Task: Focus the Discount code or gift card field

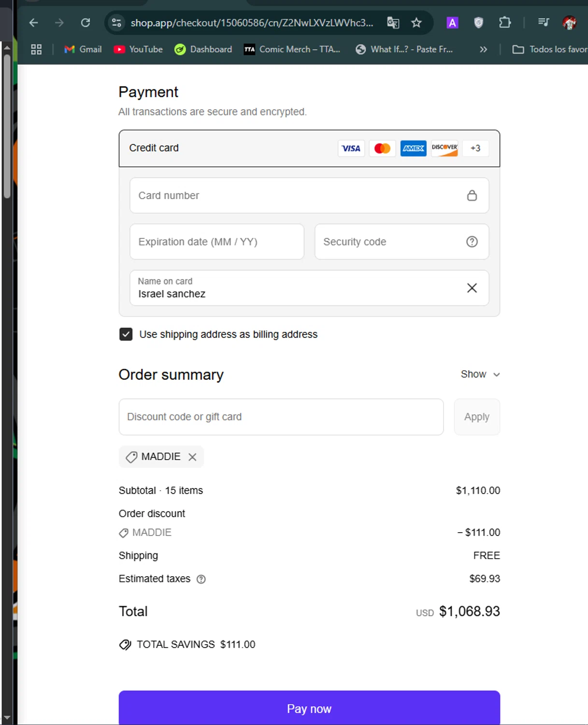Action: point(281,417)
